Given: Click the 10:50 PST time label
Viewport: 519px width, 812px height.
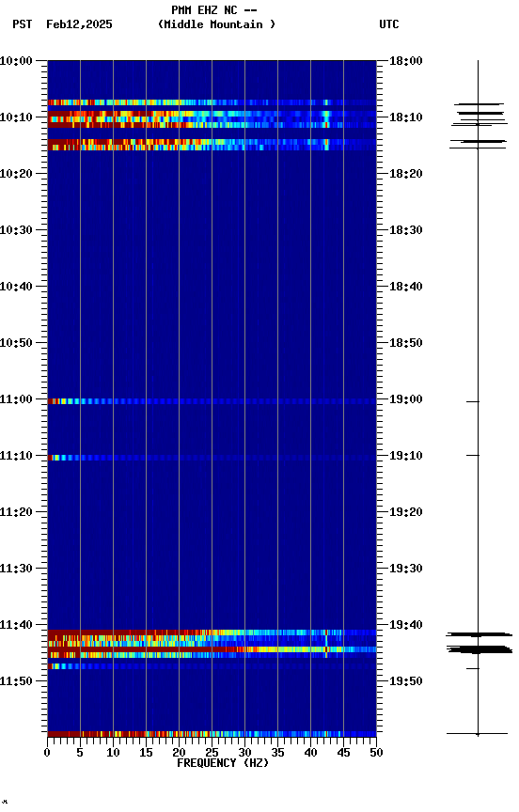Looking at the screenshot, I should 16,343.
